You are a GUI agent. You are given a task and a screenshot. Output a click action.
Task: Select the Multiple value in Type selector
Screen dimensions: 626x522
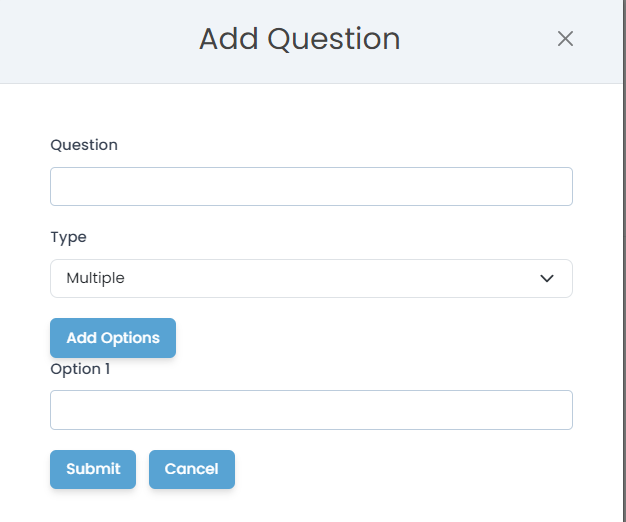(x=96, y=279)
